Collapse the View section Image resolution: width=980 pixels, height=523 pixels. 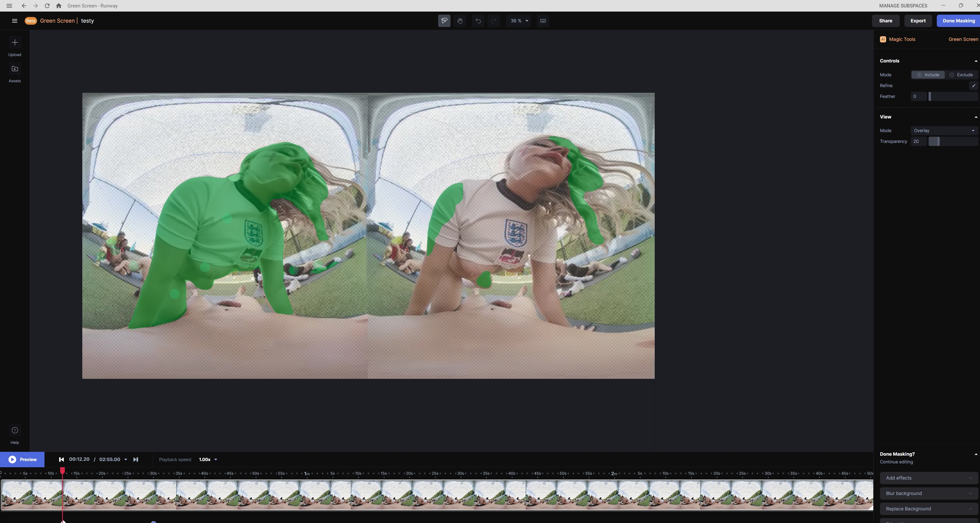[x=976, y=117]
